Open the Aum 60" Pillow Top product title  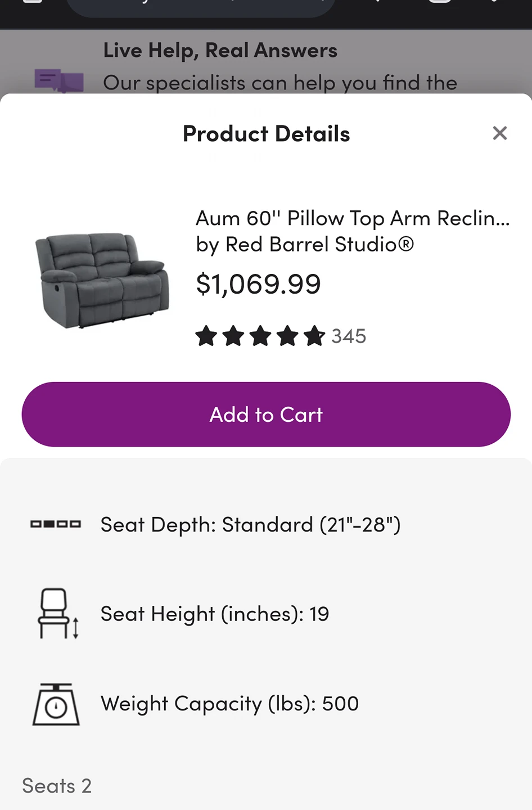[x=352, y=218]
